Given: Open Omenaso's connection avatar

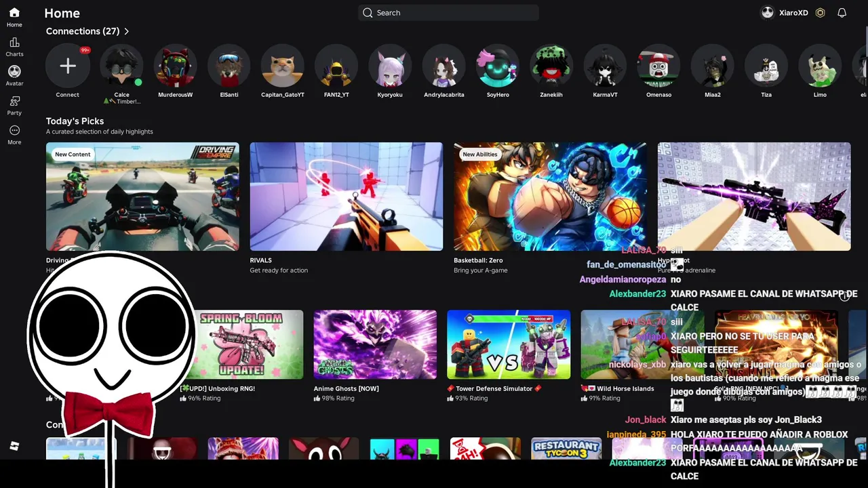Looking at the screenshot, I should [x=659, y=66].
